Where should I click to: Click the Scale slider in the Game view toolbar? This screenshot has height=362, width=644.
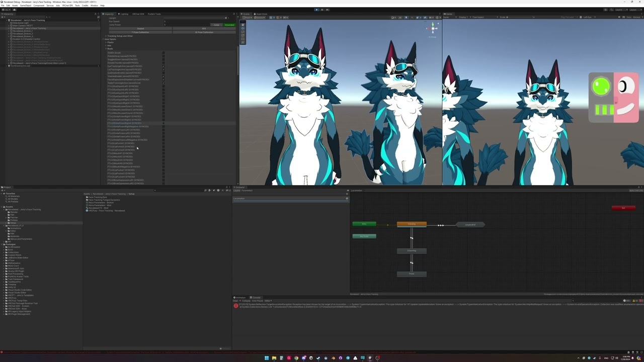518,17
